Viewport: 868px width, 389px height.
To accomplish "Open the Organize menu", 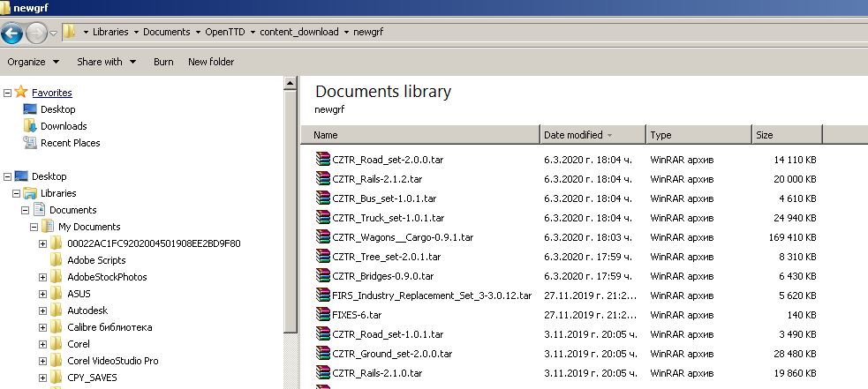I will (34, 62).
